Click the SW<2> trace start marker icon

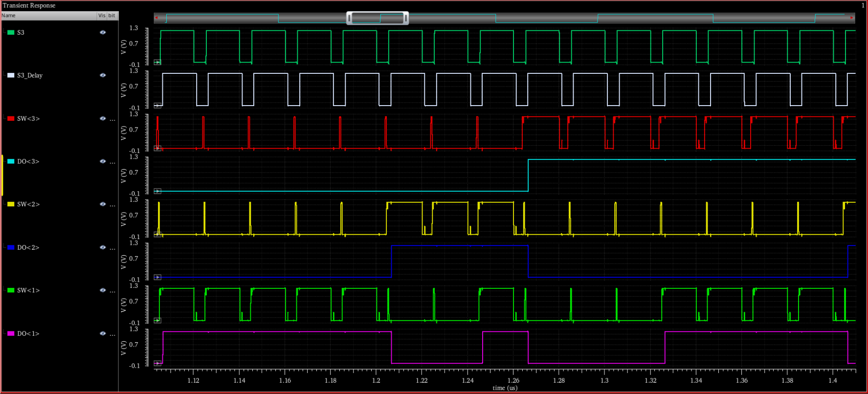157,234
